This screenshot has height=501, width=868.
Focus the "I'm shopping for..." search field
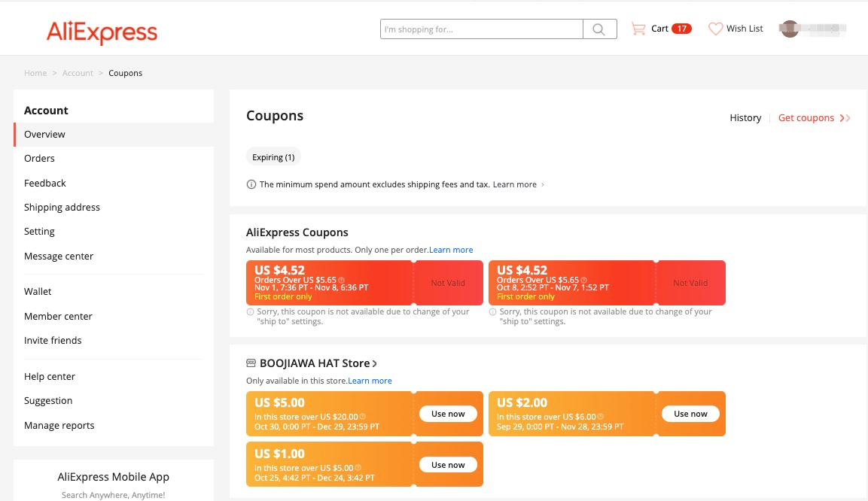click(482, 29)
